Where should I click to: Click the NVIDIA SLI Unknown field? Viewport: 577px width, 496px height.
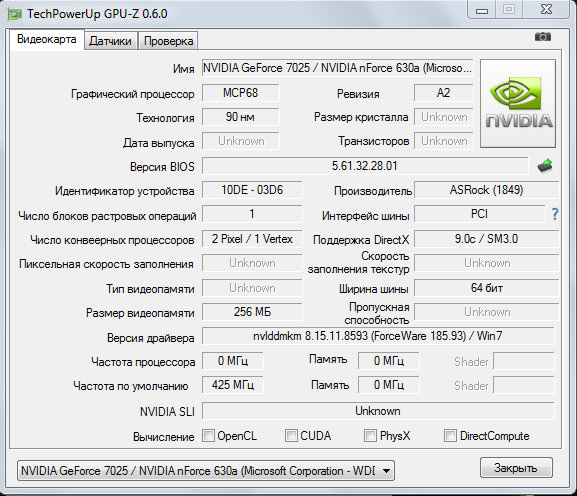click(378, 411)
